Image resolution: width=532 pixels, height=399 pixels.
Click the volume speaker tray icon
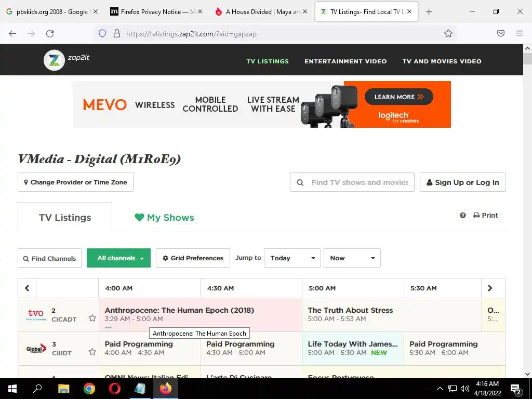point(465,389)
